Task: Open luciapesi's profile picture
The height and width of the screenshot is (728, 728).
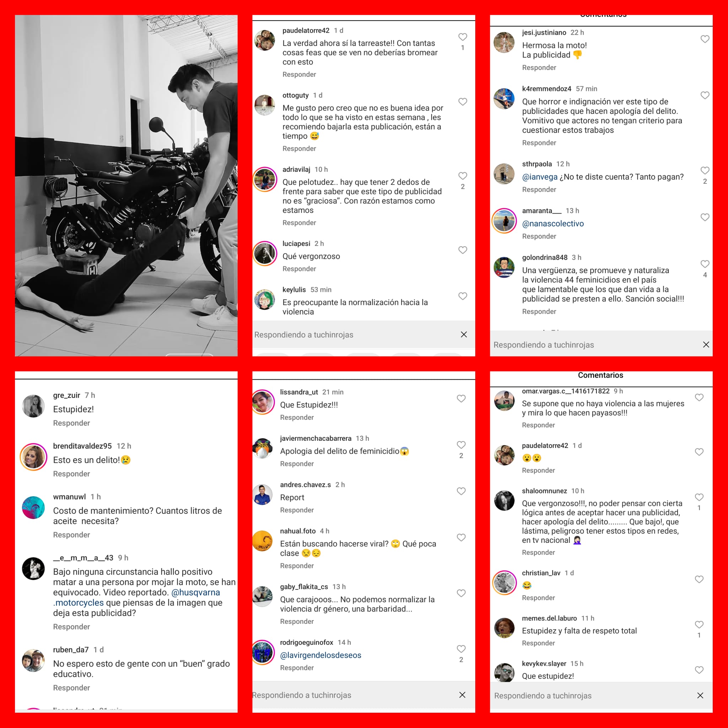Action: (x=265, y=253)
